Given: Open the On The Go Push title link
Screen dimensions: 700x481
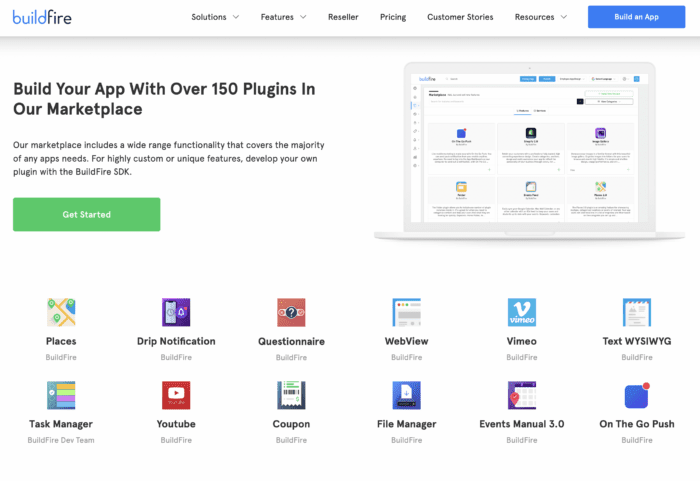Looking at the screenshot, I should click(x=637, y=424).
